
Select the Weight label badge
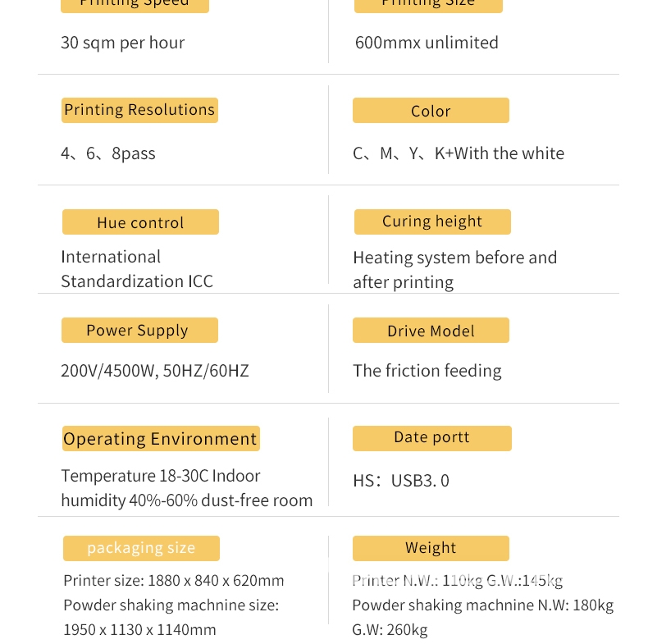pyautogui.click(x=431, y=549)
